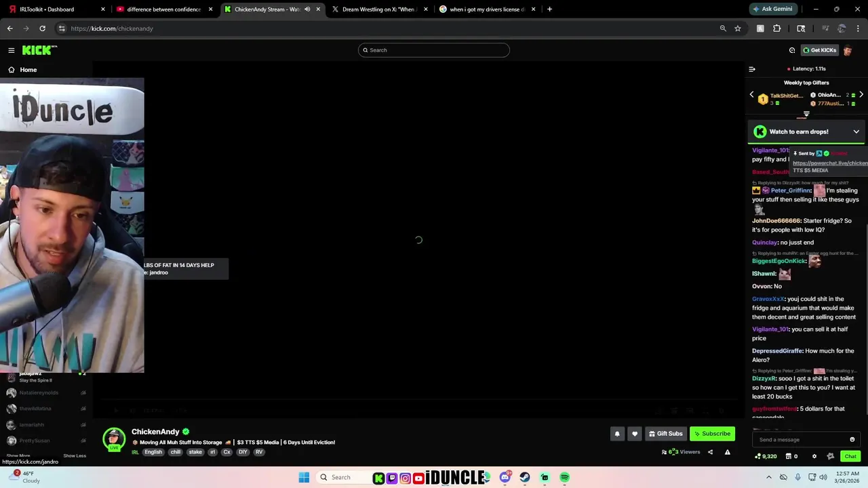Open Spotify from the taskbar
Viewport: 868px width, 488px height.
tap(564, 477)
